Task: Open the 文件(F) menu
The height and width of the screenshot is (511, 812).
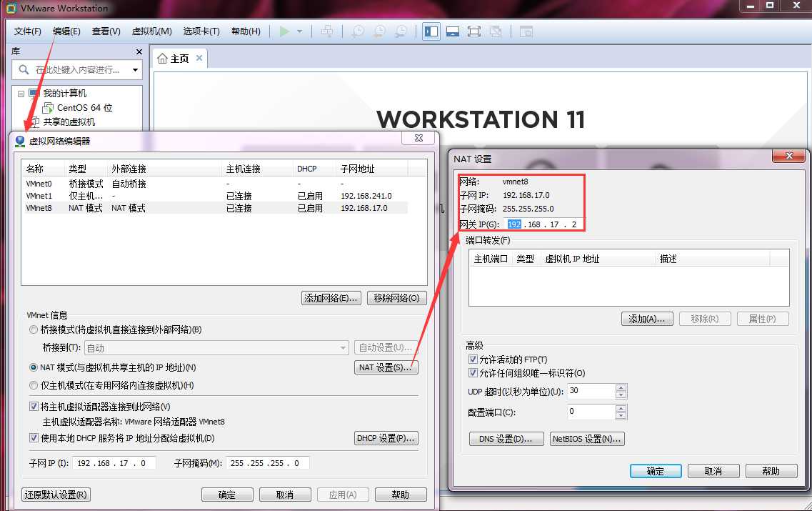Action: pos(27,31)
